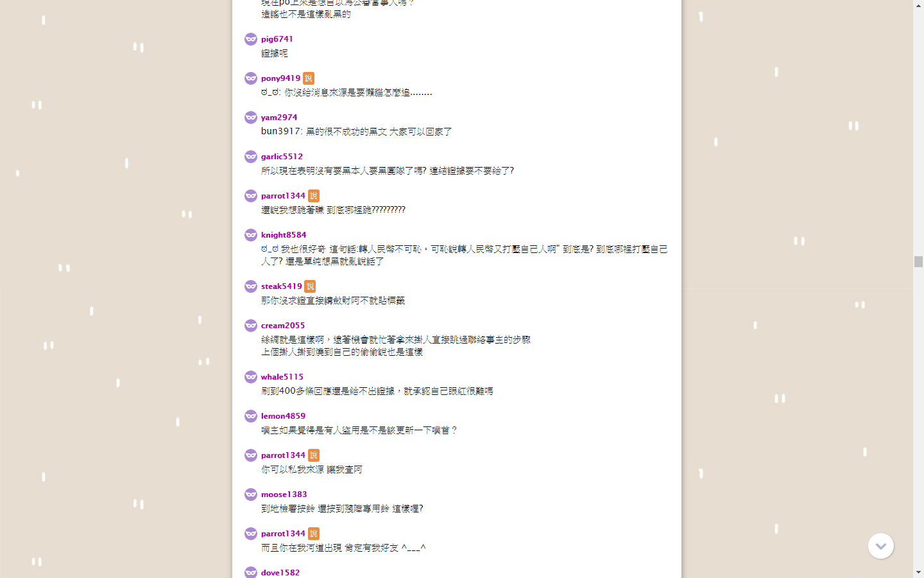The width and height of the screenshot is (924, 578).
Task: Click the mask avatar beside whale5115
Action: [251, 377]
